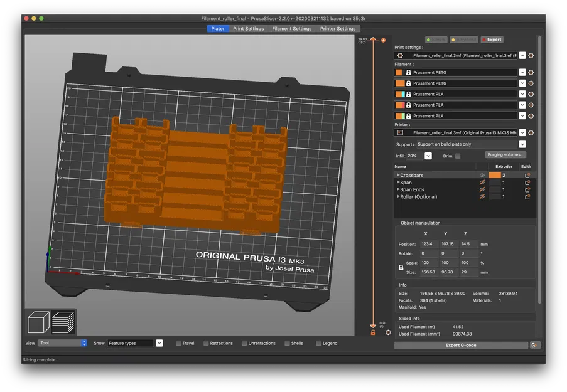Screen dimensions: 567x392
Task: Open the Filament Settings tab
Action: pos(291,29)
